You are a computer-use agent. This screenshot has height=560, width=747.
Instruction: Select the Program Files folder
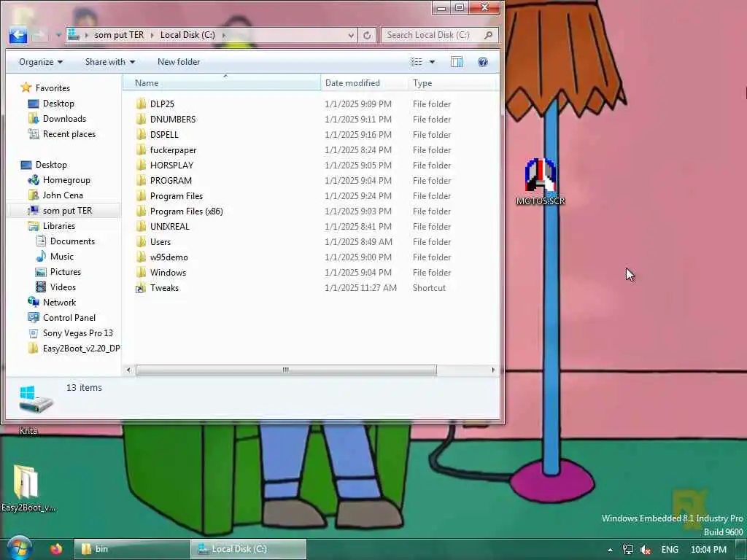point(169,195)
